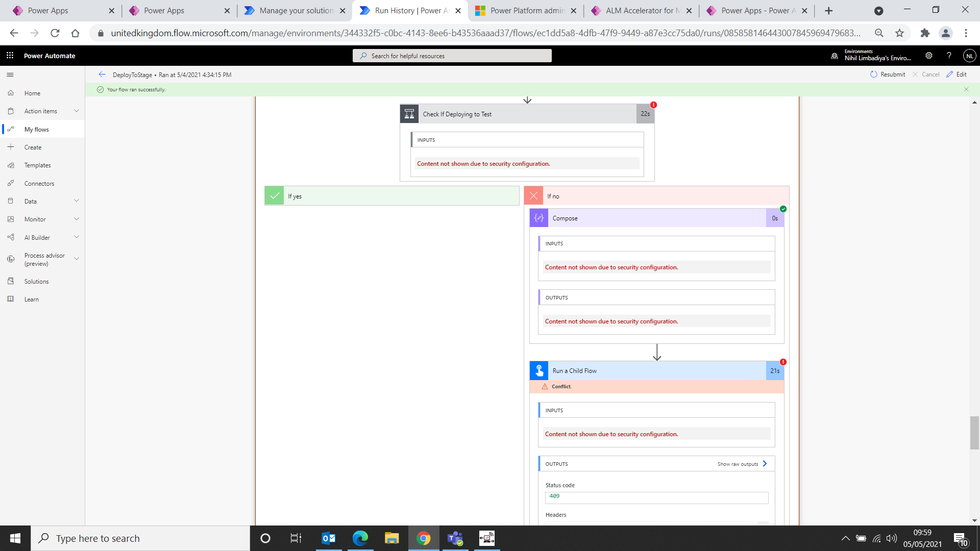Switch to the ALM Accelerator tab
This screenshot has width=980, height=551.
[x=641, y=10]
